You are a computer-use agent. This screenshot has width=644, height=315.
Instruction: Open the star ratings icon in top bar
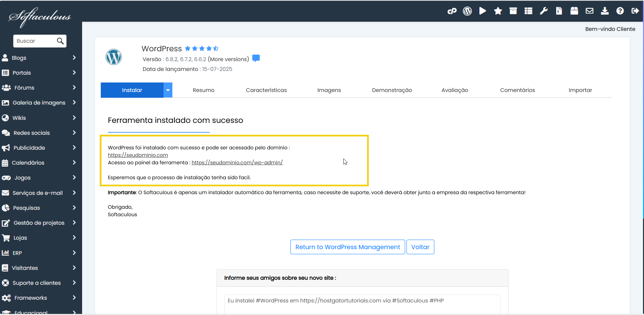tap(498, 11)
